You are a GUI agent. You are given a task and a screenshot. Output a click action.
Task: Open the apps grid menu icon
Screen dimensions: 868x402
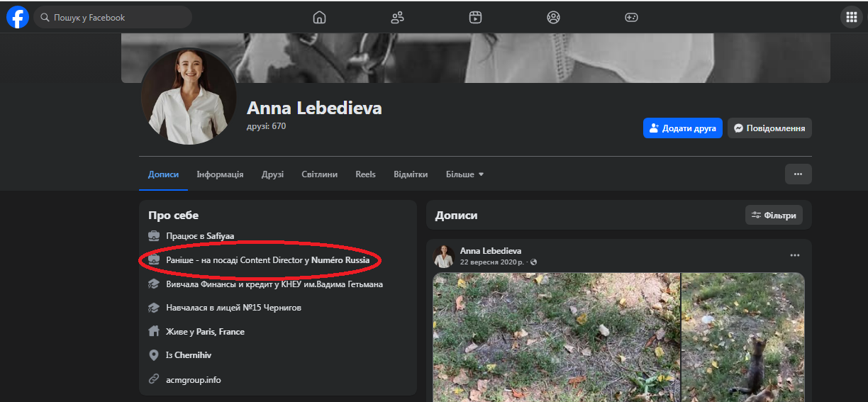(x=851, y=17)
